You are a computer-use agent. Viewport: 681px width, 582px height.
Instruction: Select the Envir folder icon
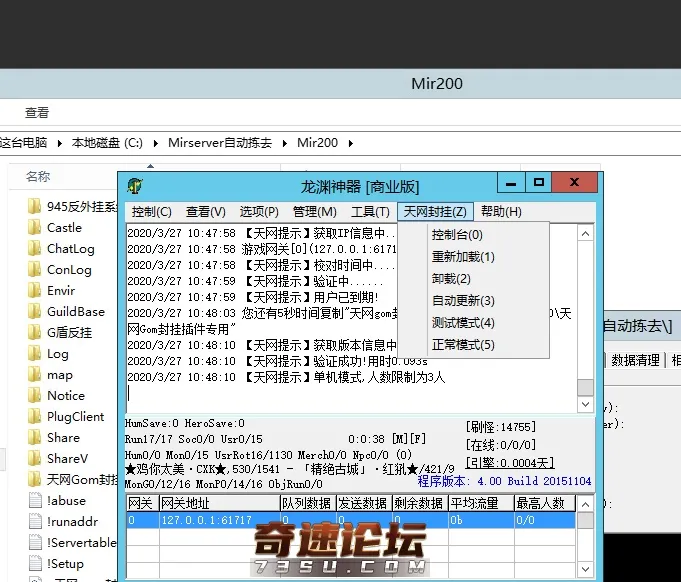tap(34, 290)
